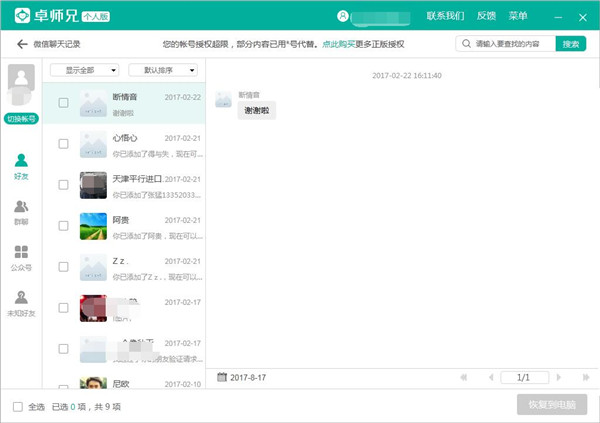Jump to first page arrow
The height and width of the screenshot is (423, 600).
click(463, 377)
